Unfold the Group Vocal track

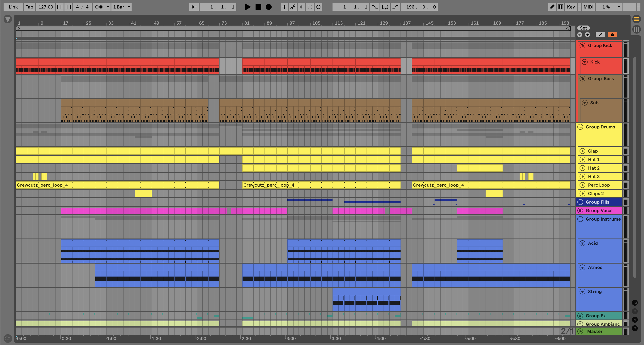click(580, 211)
